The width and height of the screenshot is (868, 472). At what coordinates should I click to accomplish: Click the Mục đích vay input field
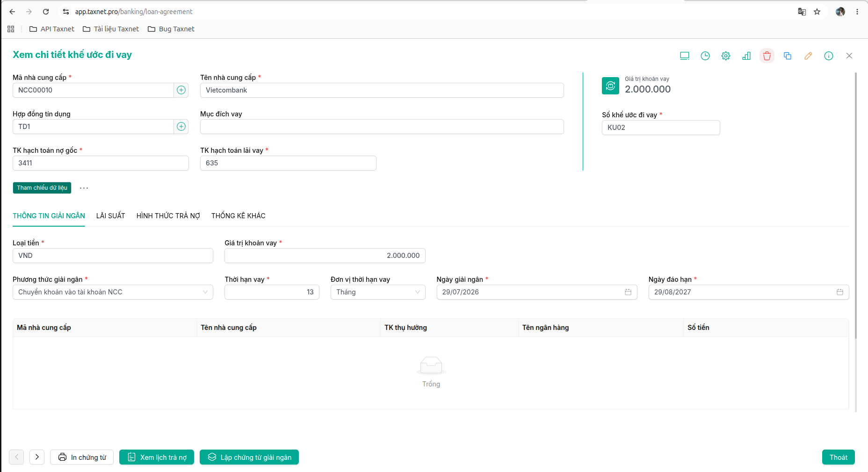(x=382, y=127)
